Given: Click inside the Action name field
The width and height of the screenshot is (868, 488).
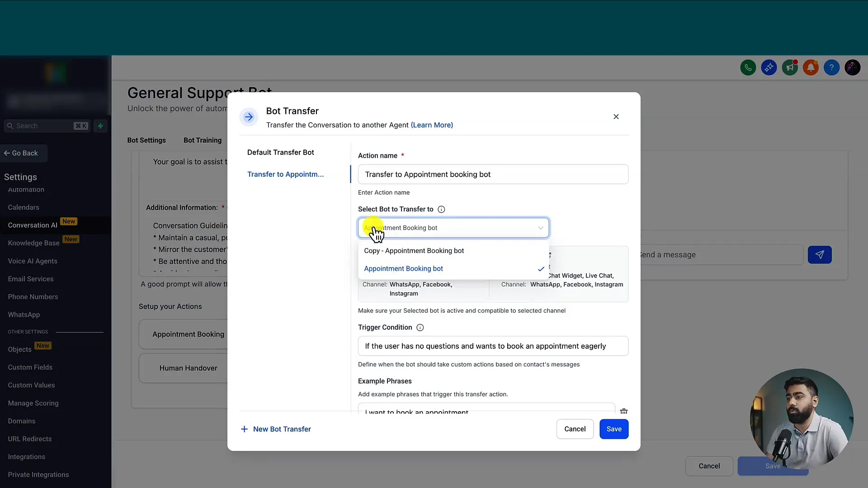Looking at the screenshot, I should click(493, 174).
